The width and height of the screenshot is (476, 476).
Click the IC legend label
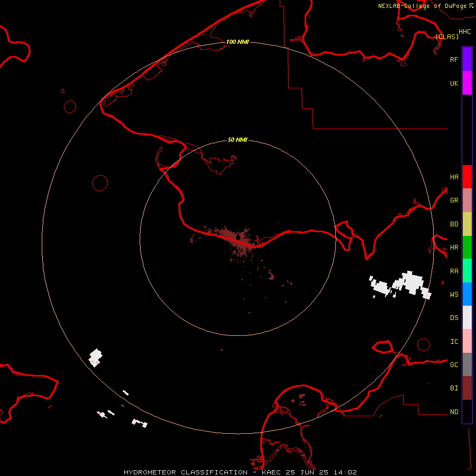click(x=454, y=342)
